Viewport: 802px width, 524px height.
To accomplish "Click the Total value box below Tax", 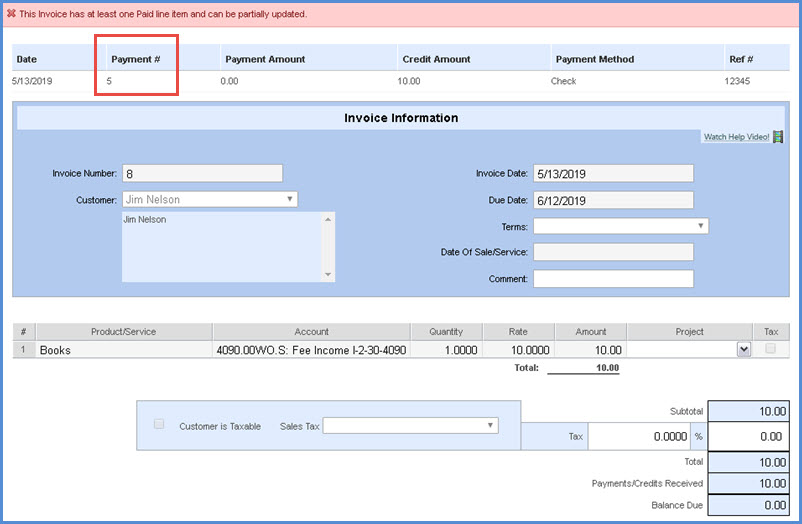I will tap(749, 462).
